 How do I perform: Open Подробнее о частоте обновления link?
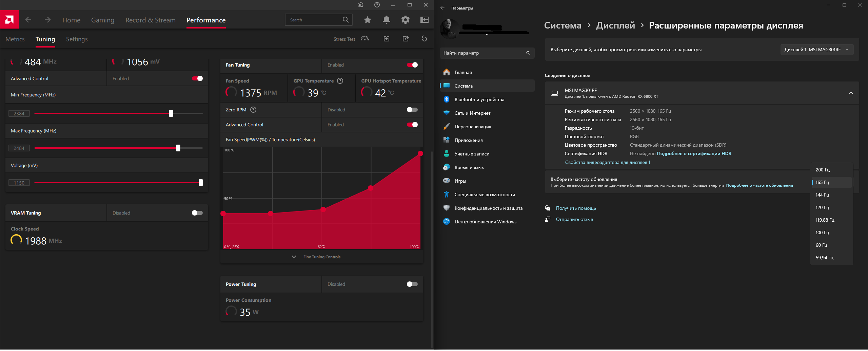(x=759, y=185)
